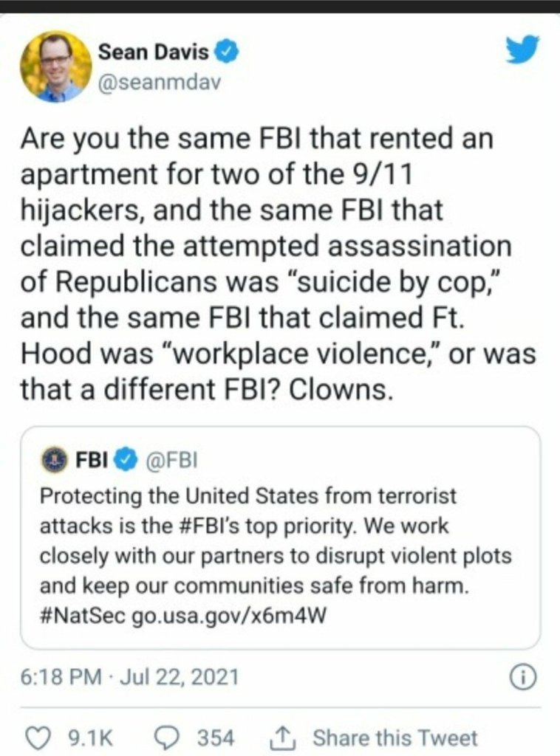The image size is (560, 756).
Task: Click Sean Davis's verified badge
Action: click(x=230, y=51)
